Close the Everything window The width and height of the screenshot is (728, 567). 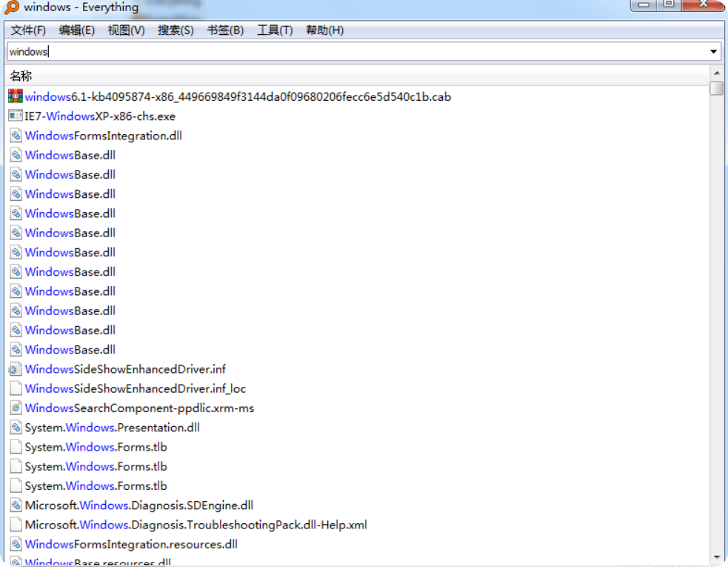tap(703, 4)
